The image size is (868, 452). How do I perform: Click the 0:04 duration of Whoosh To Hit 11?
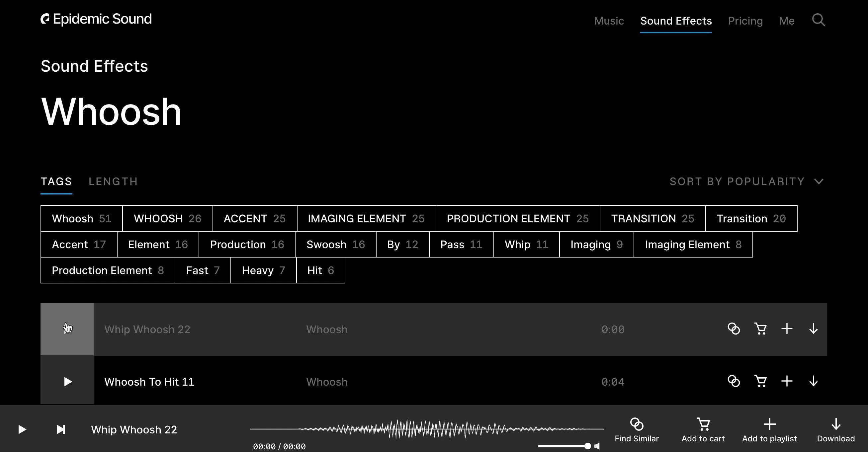point(613,382)
